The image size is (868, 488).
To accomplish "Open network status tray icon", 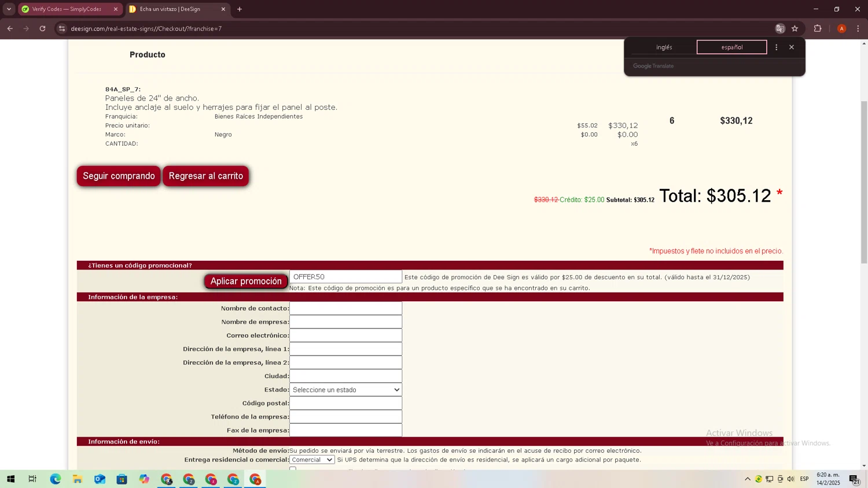I will pos(770,479).
